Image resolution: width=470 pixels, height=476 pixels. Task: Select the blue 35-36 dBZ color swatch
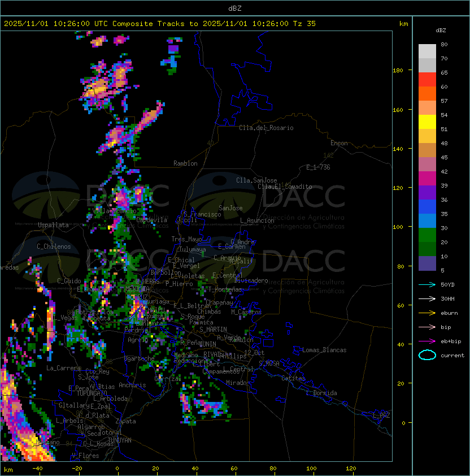(427, 207)
